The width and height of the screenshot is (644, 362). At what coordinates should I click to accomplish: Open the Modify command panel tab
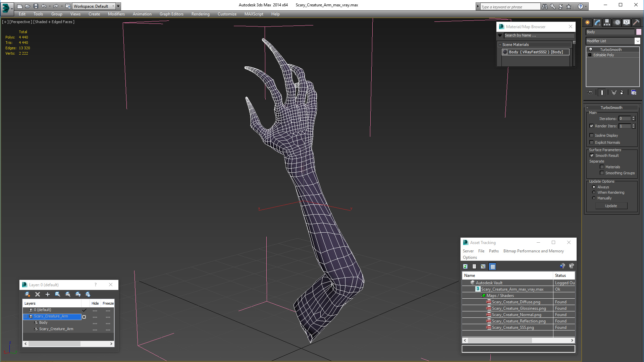597,22
